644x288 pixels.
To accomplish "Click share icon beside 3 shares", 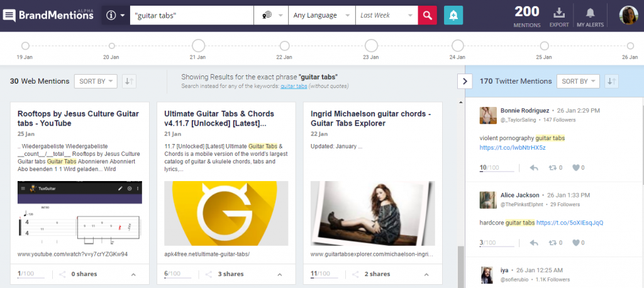I will click(x=209, y=274).
